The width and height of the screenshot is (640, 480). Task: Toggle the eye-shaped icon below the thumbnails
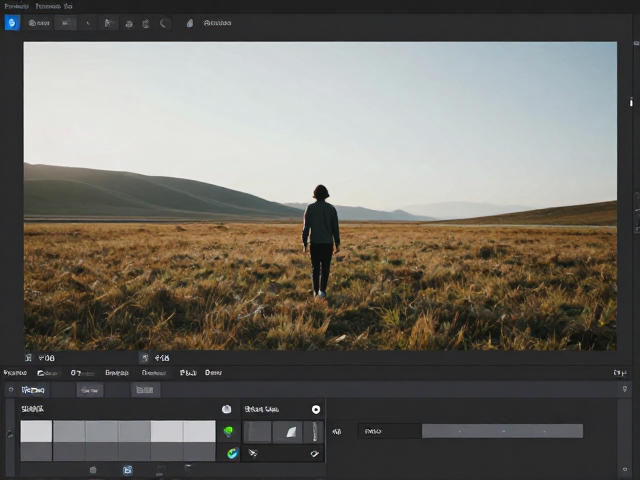314,453
